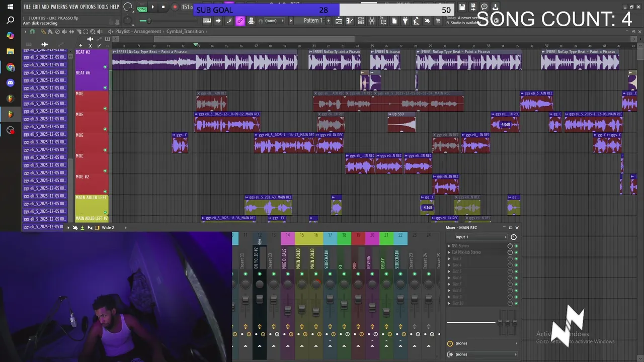Select the playlist zoom magnifier tool

93,31
